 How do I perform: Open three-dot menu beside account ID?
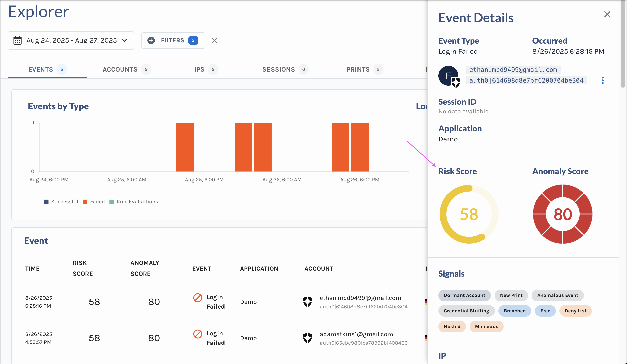pos(603,80)
